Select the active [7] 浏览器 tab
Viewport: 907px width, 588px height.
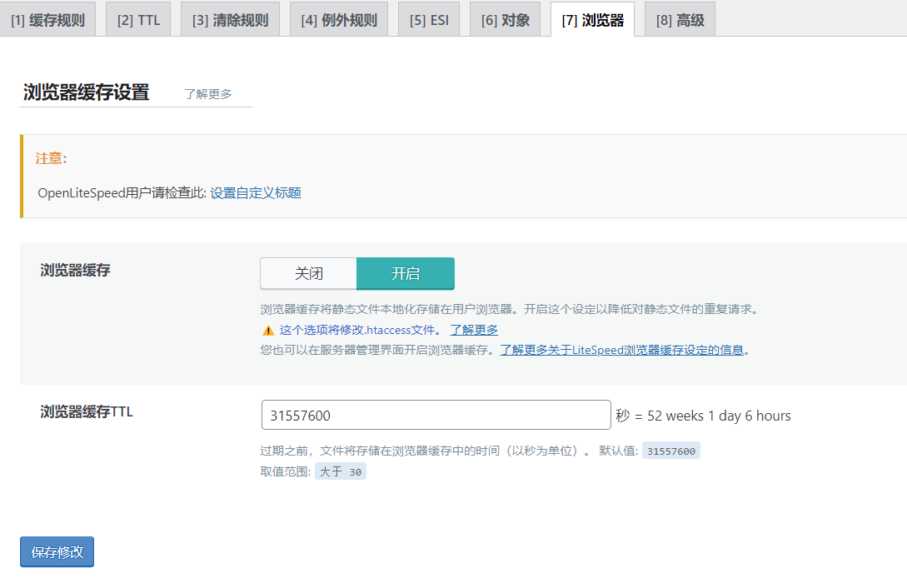tap(592, 20)
